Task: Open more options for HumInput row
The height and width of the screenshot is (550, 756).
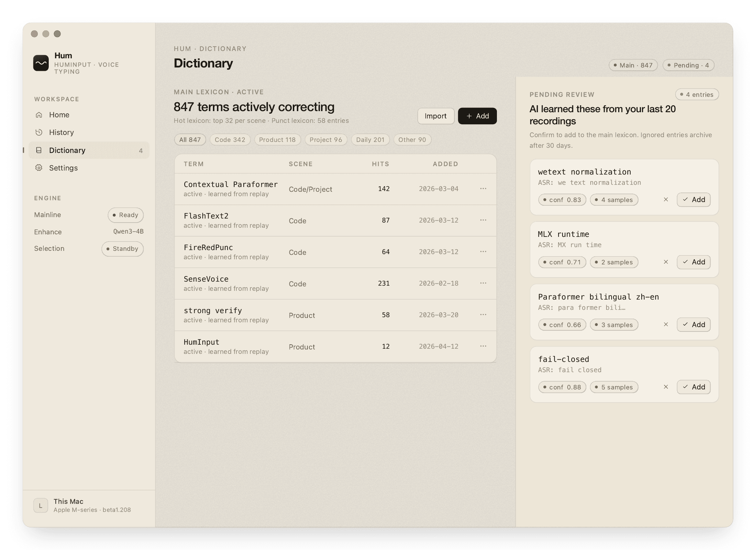Action: coord(483,346)
